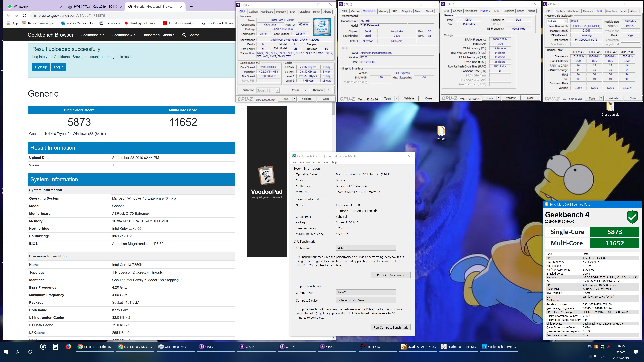Open a new Chrome tab with plus

point(191,7)
